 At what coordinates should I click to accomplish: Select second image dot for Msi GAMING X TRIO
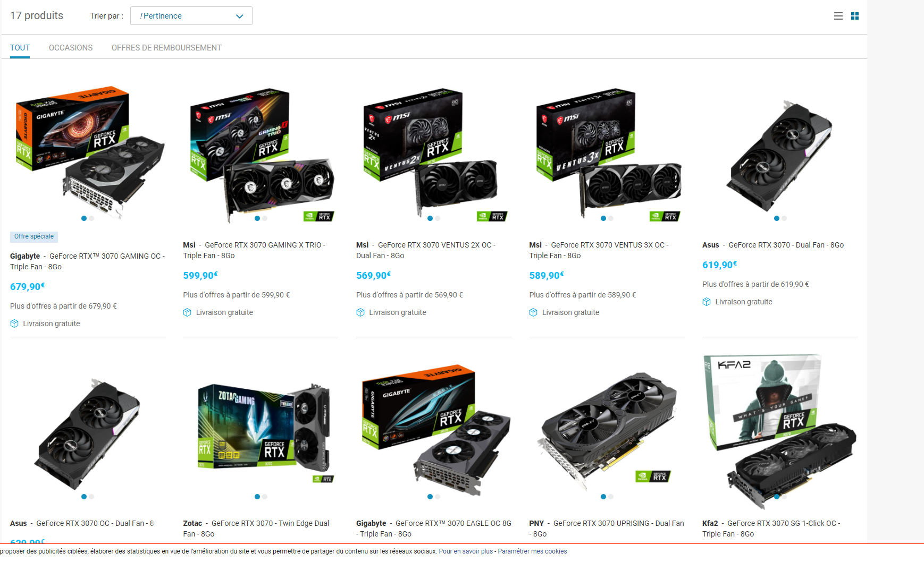pyautogui.click(x=265, y=218)
